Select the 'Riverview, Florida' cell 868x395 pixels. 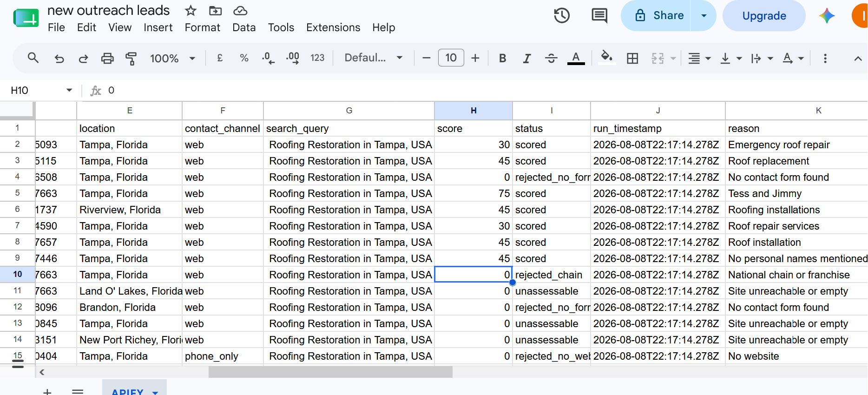(129, 210)
